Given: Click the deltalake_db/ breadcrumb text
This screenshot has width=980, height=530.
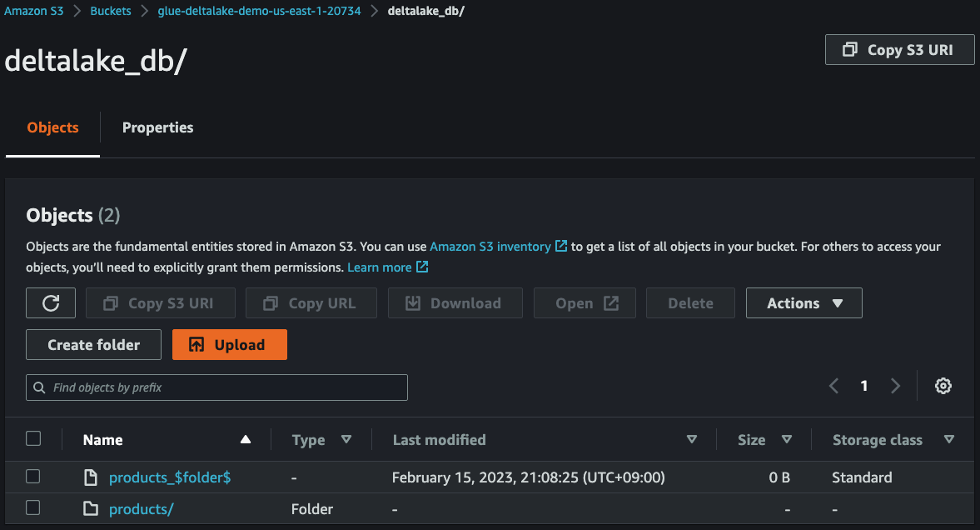Looking at the screenshot, I should (426, 11).
